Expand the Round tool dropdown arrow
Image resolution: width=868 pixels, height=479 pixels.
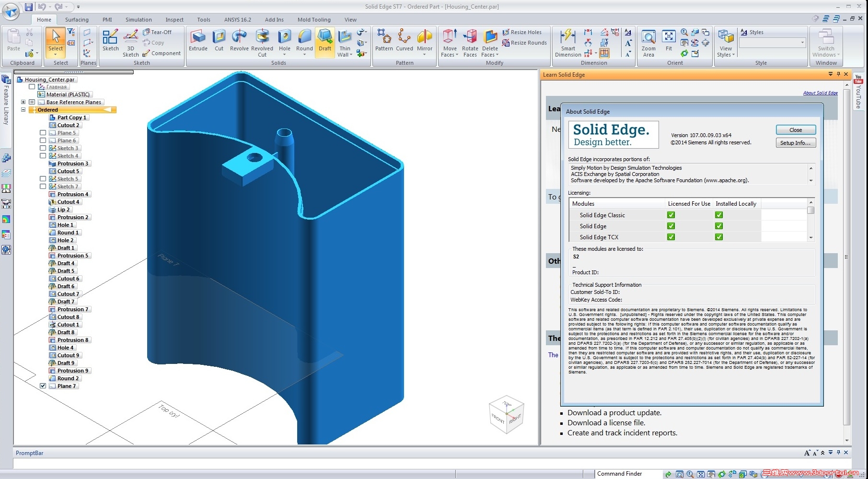tap(304, 55)
